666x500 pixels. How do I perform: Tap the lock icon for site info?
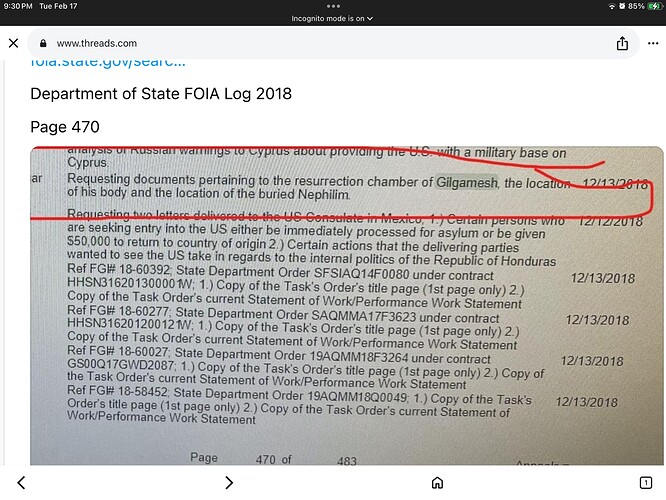tap(42, 44)
